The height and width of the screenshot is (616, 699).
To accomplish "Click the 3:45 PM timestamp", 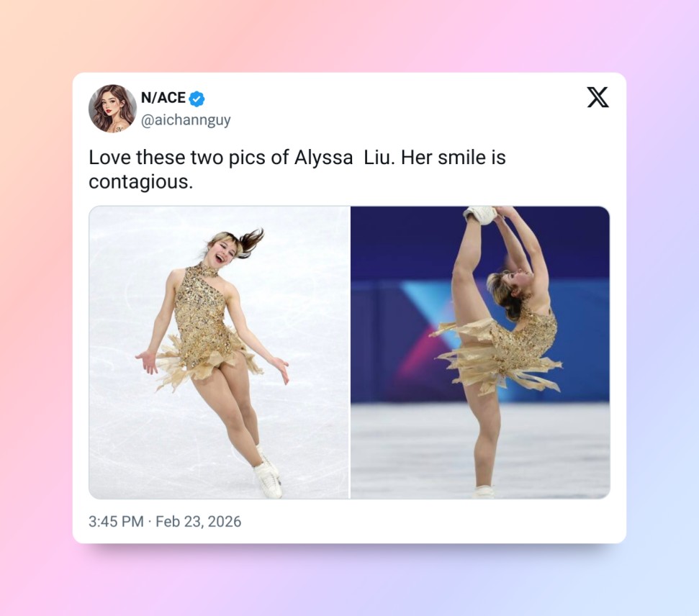I will click(116, 522).
